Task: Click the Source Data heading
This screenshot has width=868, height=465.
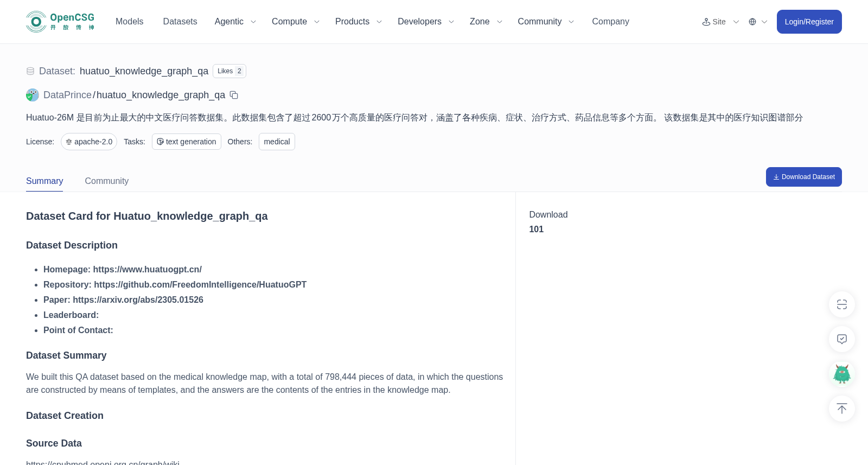Action: tap(54, 443)
